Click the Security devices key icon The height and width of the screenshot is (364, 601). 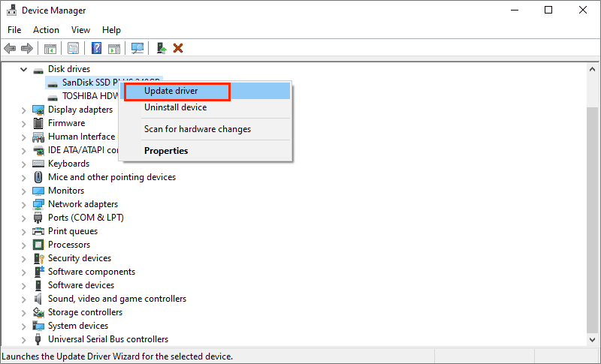point(39,258)
